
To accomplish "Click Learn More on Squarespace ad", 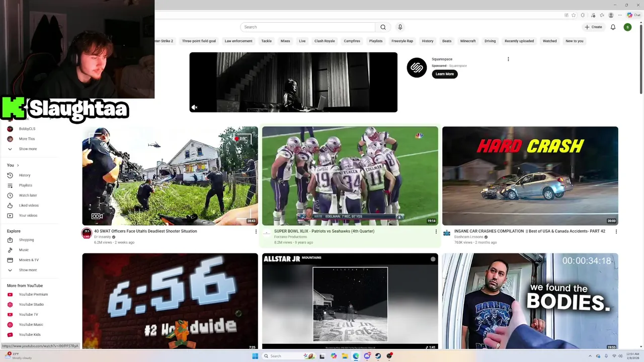I will point(445,74).
